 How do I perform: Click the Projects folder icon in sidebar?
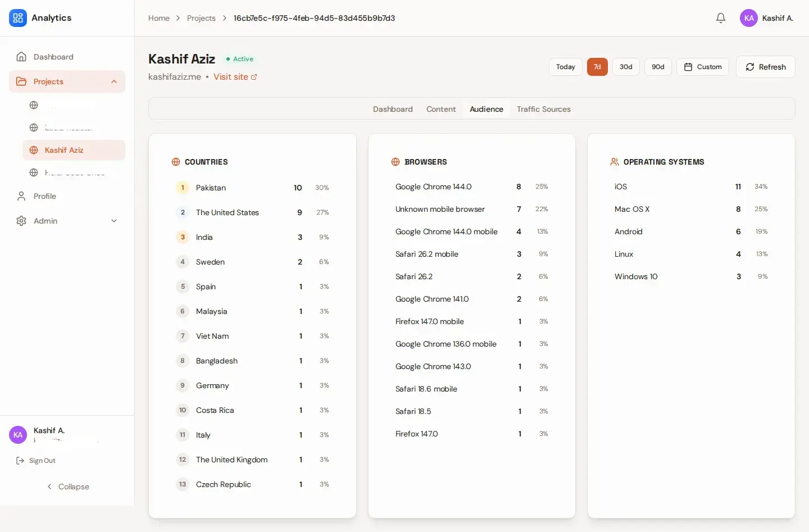21,81
